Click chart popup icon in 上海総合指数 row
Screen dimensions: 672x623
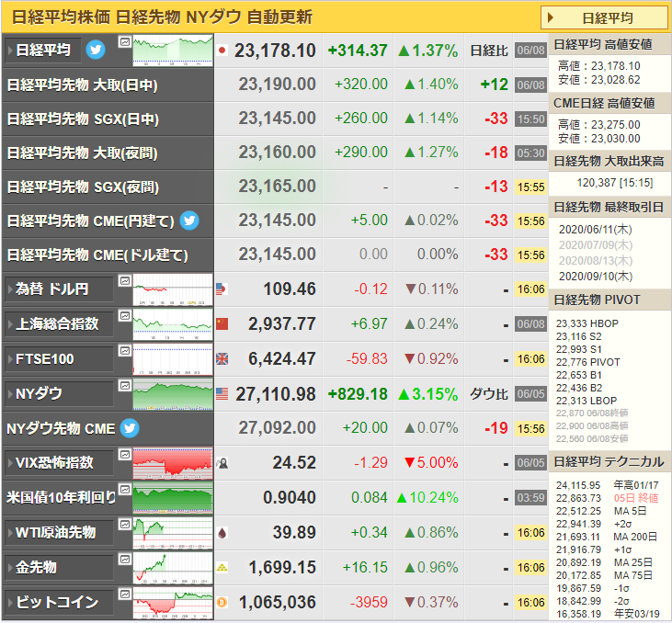pyautogui.click(x=125, y=316)
